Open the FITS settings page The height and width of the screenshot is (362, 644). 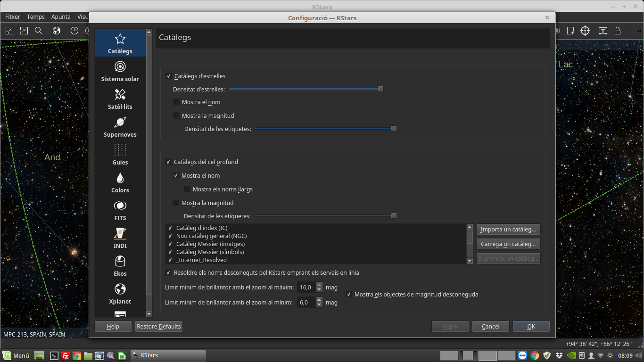coord(120,210)
